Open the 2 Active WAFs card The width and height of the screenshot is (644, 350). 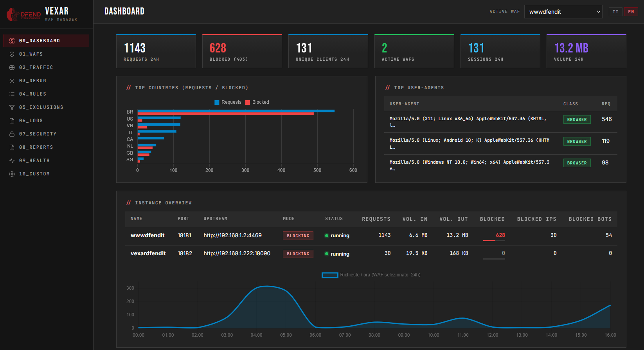tap(414, 51)
